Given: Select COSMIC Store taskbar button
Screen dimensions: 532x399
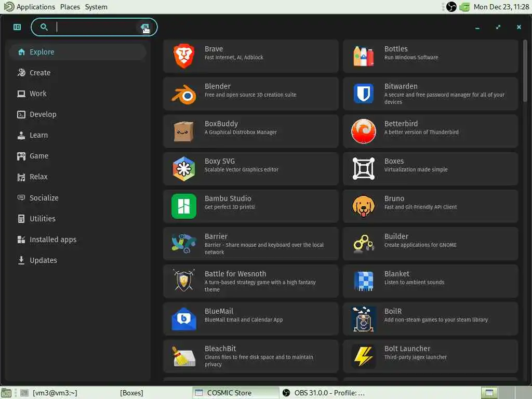Looking at the screenshot, I should pyautogui.click(x=235, y=393).
